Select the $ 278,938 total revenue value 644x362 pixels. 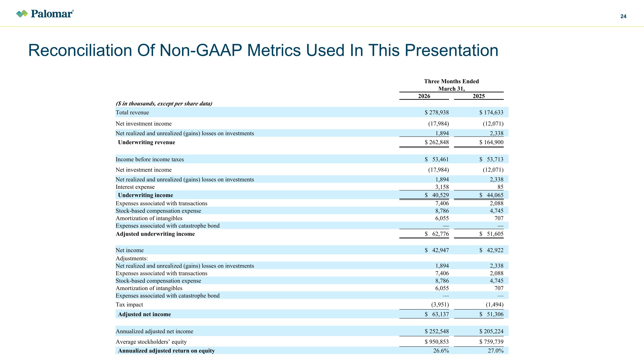pyautogui.click(x=436, y=112)
